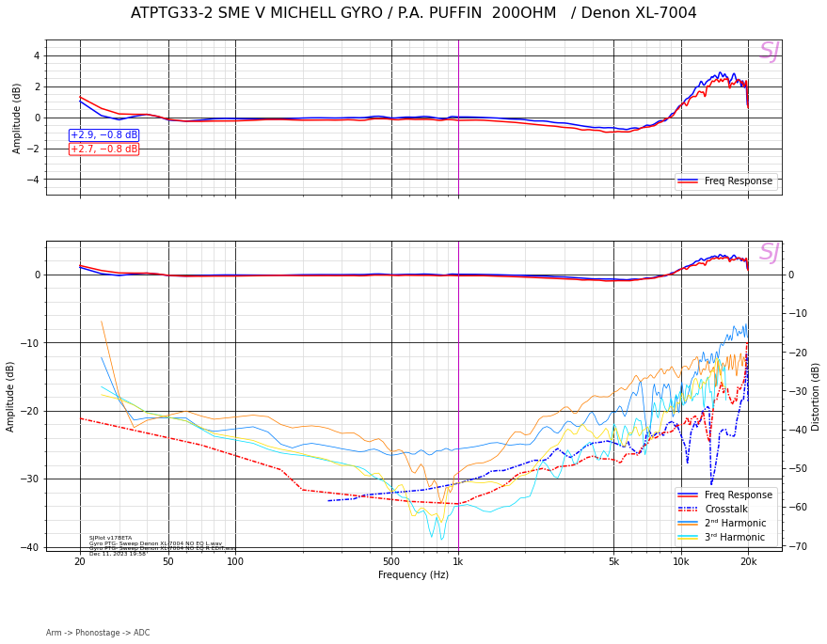Click the blue '+2.9, −0.8 dB' annotation box
Viewport: 827px width, 644px height.
103,135
